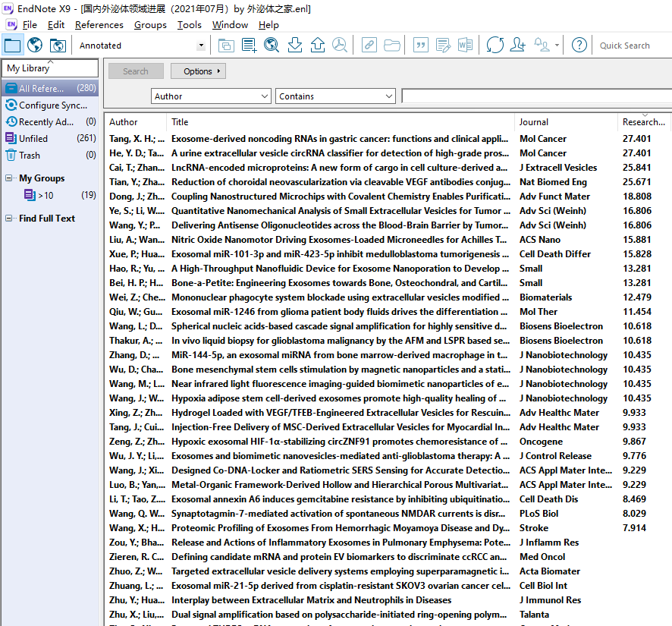
Task: Select the Stroke journal reference
Action: pos(388,528)
